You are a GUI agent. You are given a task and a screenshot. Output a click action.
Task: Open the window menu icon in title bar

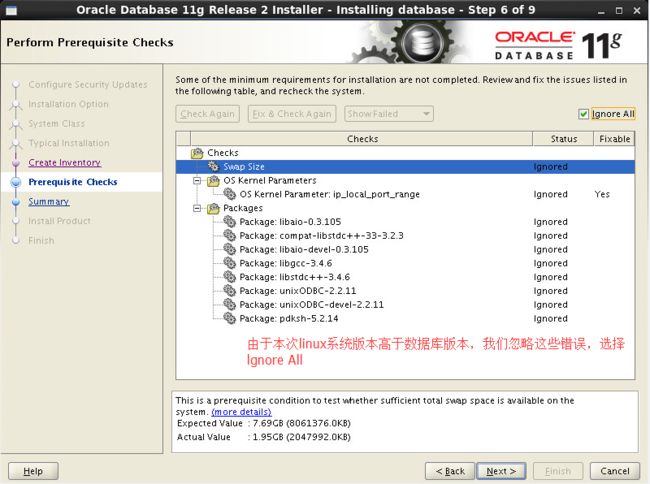[11, 10]
